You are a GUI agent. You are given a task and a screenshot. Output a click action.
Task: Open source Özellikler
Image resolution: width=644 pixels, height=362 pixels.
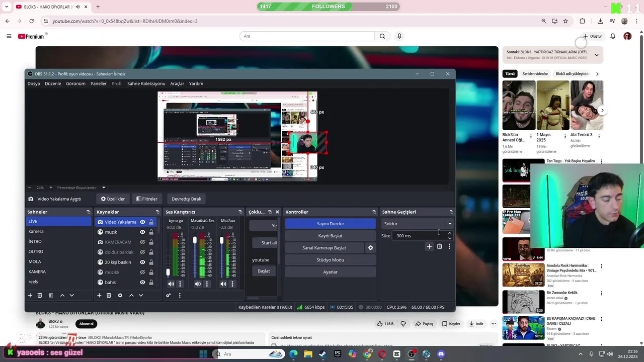click(113, 199)
